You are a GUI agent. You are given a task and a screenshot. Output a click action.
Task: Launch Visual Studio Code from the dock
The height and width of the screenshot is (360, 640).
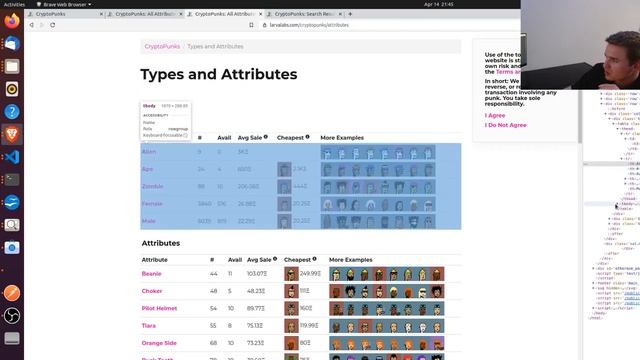tap(12, 157)
